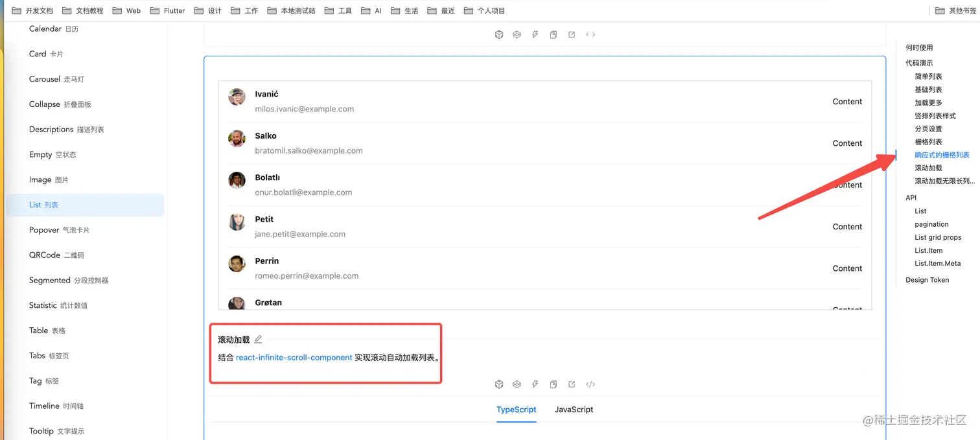980x440 pixels.
Task: Click CodeSandbox icon in toolbar above the list demo
Action: point(499,35)
